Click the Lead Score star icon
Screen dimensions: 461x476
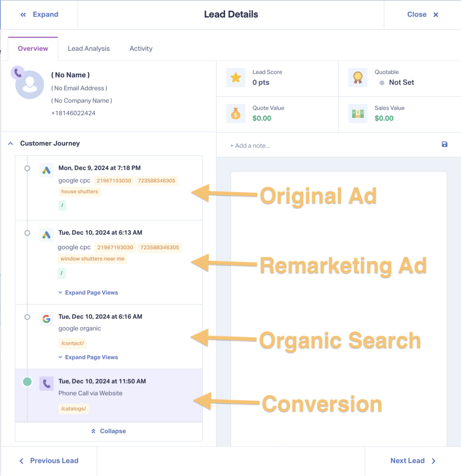click(235, 78)
